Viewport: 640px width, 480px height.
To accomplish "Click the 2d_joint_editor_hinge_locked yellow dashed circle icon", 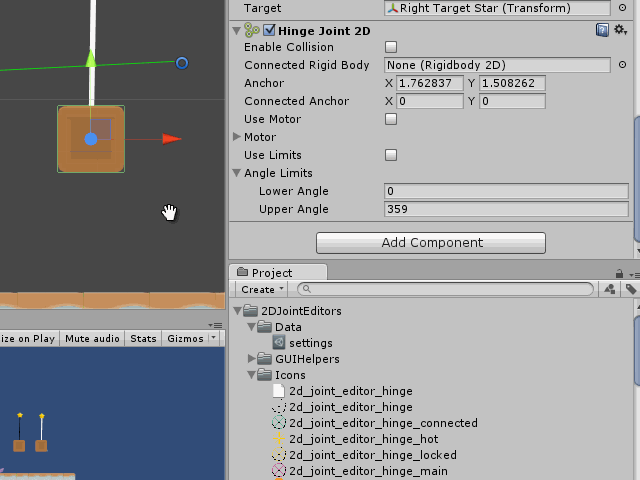I will click(279, 454).
